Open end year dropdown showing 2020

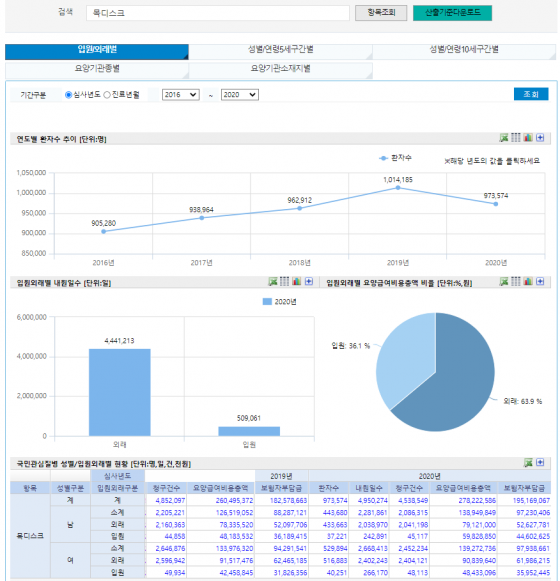[x=240, y=95]
